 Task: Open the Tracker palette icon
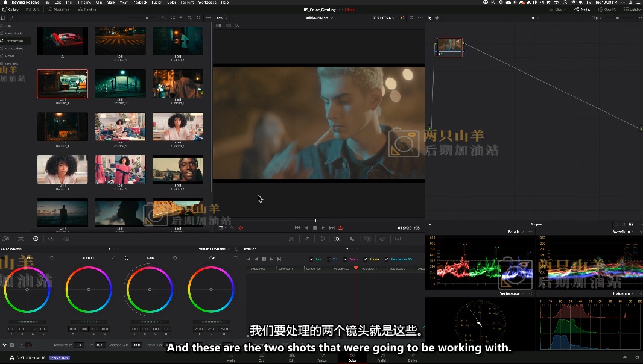(337, 239)
